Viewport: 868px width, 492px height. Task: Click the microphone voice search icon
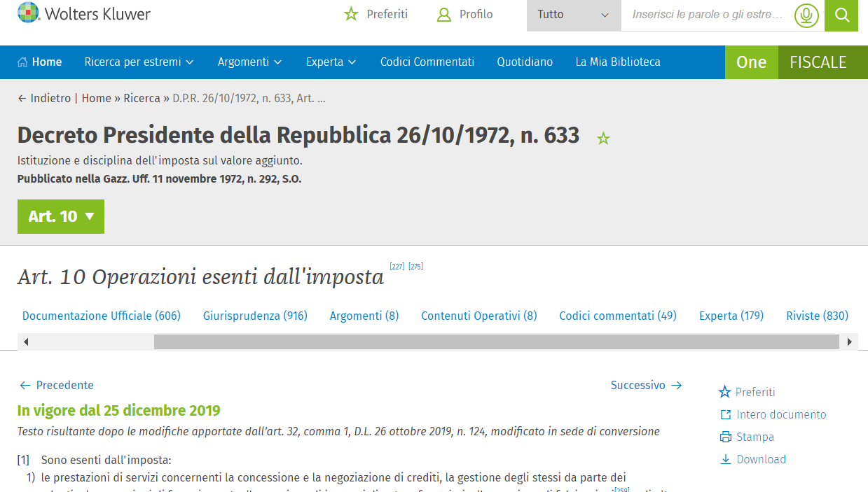(806, 15)
